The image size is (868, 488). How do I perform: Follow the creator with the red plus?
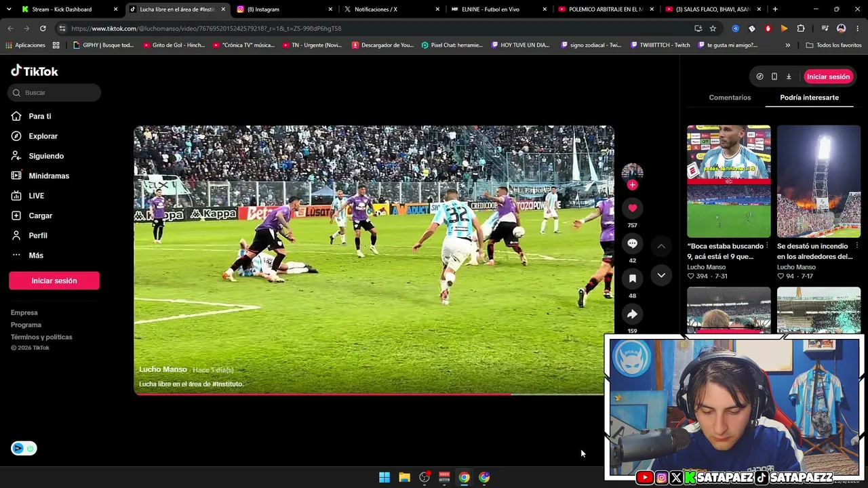(632, 184)
